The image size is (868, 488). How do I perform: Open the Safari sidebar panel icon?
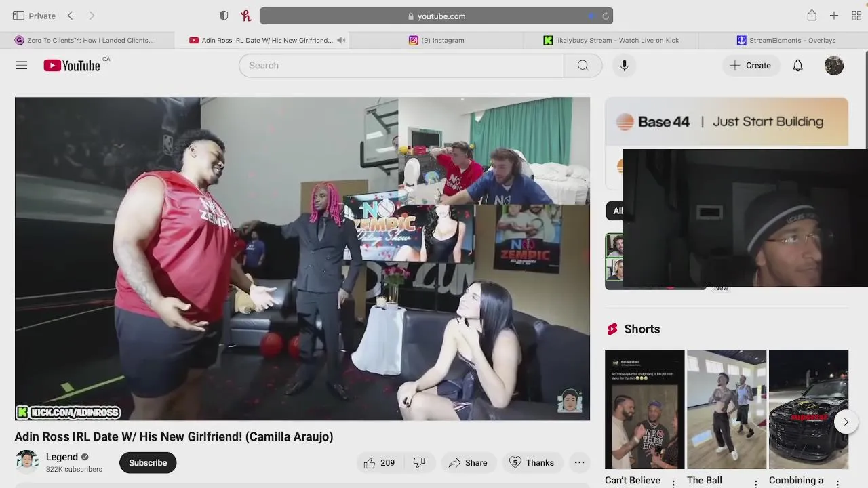point(18,16)
